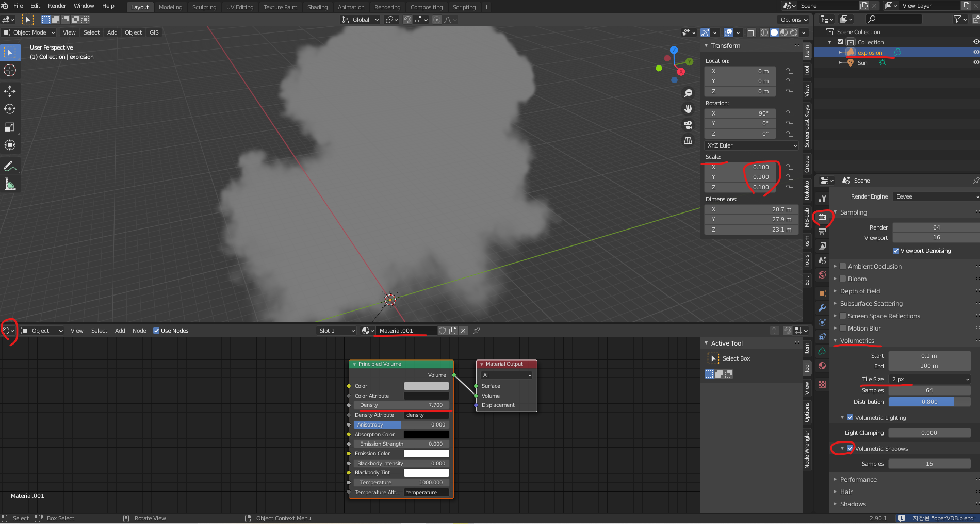980x524 pixels.
Task: Open Material Output target All dropdown
Action: (x=506, y=375)
